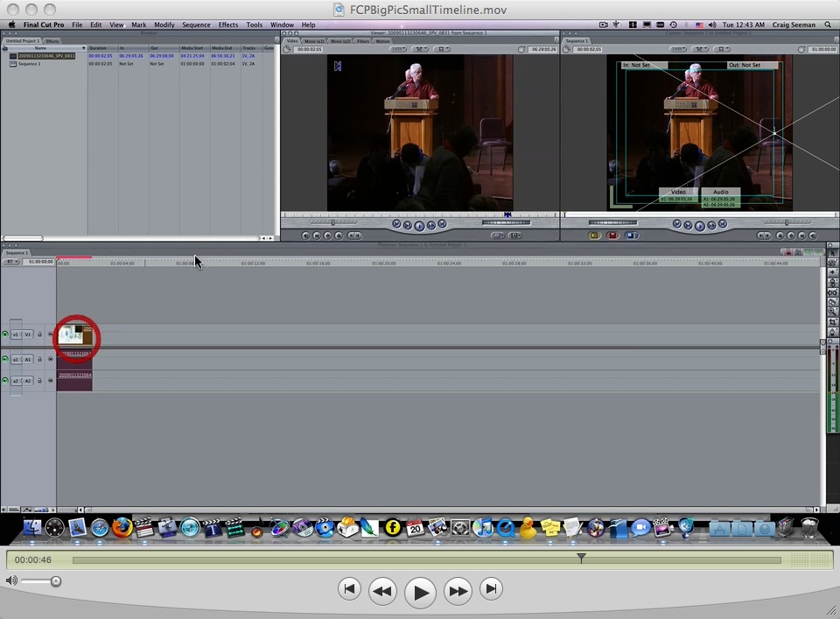Open Spotlight search in menu bar
Viewport: 840px width, 619px height.
(x=828, y=25)
